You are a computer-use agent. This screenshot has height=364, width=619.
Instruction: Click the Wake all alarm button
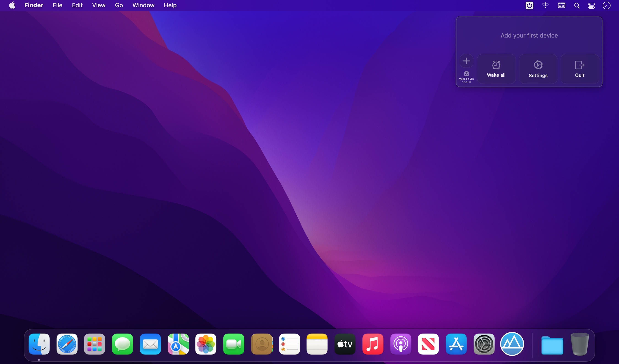[496, 69]
